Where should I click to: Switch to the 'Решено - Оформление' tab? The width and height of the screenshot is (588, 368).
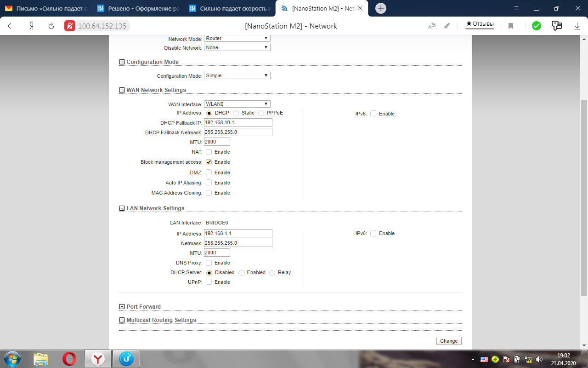point(138,8)
